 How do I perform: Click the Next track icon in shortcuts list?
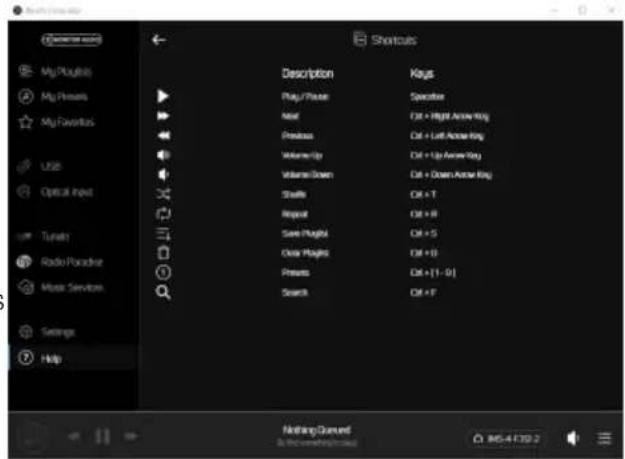click(x=163, y=116)
